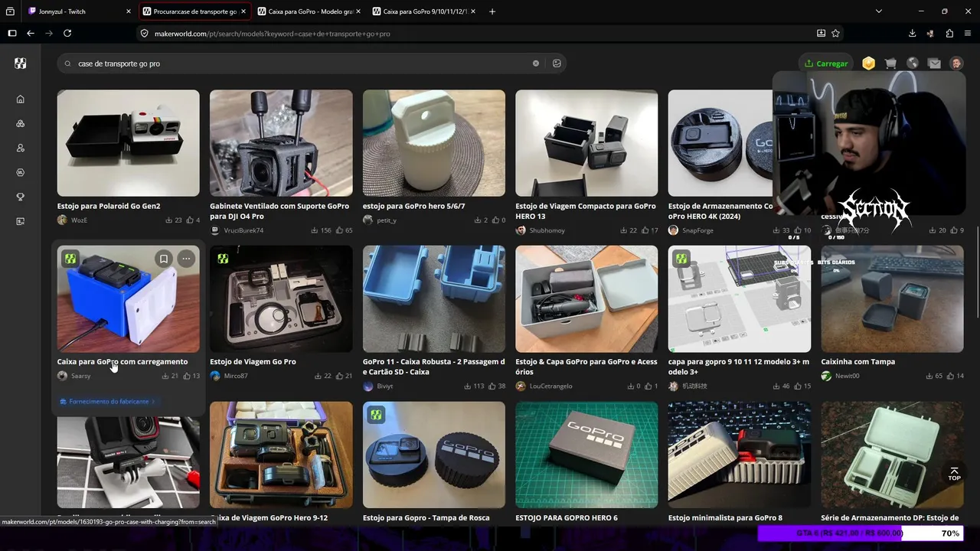Open the tab groups button at top left
980x551 pixels.
click(11, 11)
